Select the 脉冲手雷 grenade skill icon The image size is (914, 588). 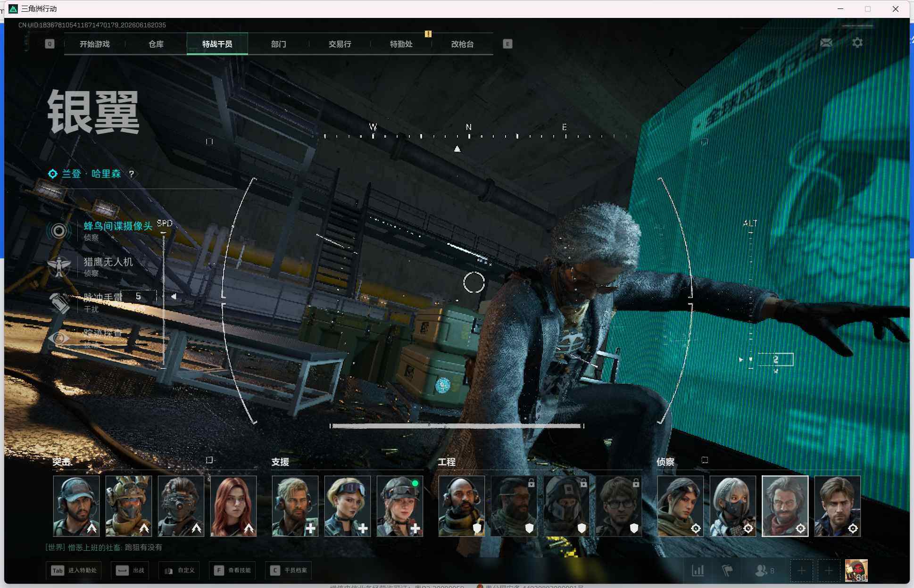(x=59, y=302)
